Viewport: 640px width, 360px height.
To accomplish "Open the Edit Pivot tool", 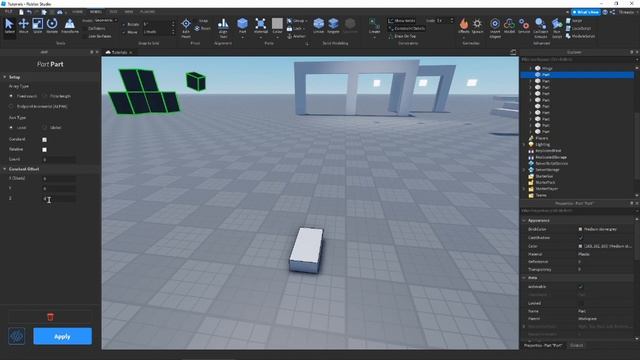I will click(186, 27).
